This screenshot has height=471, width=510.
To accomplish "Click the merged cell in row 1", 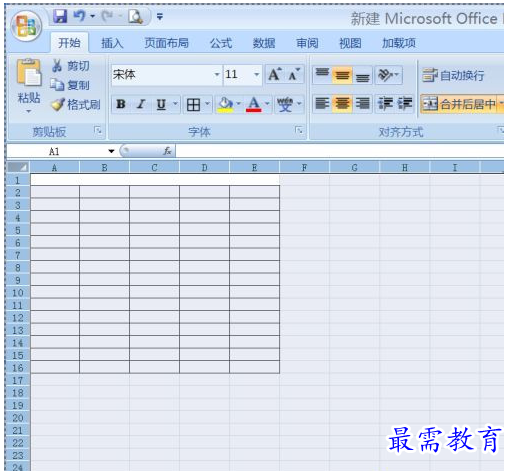I will tap(155, 180).
